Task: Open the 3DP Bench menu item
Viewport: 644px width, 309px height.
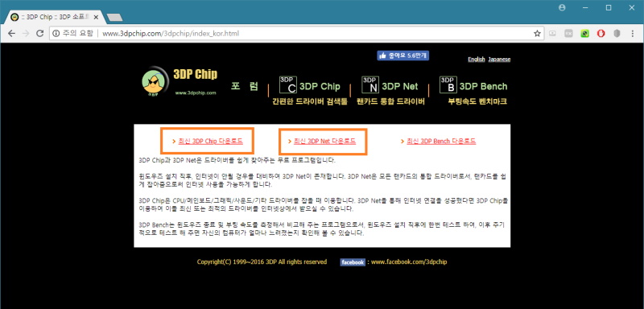Action: 484,87
